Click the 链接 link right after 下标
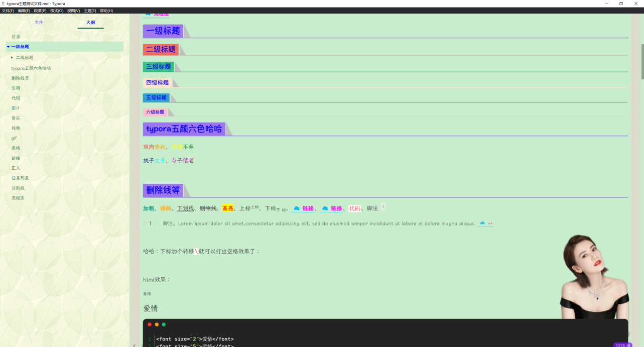This screenshot has width=644, height=347. [304, 208]
